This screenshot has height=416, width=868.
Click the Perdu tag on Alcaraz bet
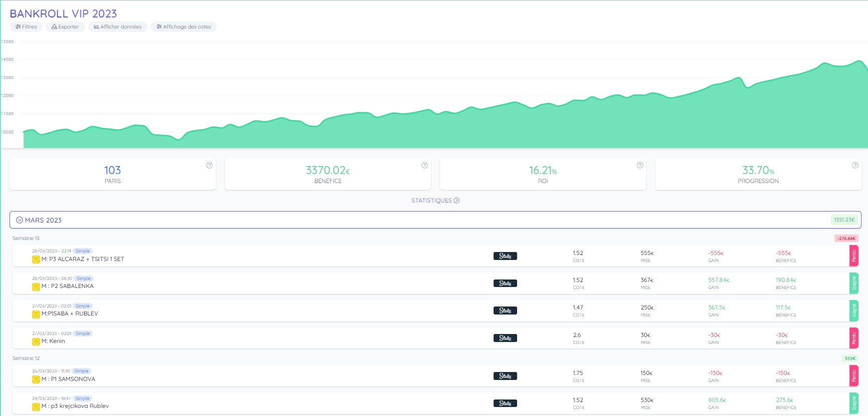coord(854,256)
